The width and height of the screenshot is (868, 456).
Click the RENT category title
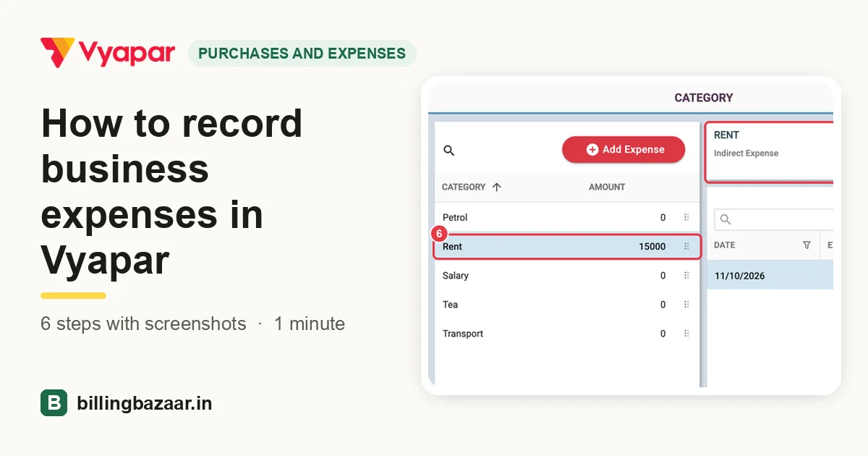726,135
